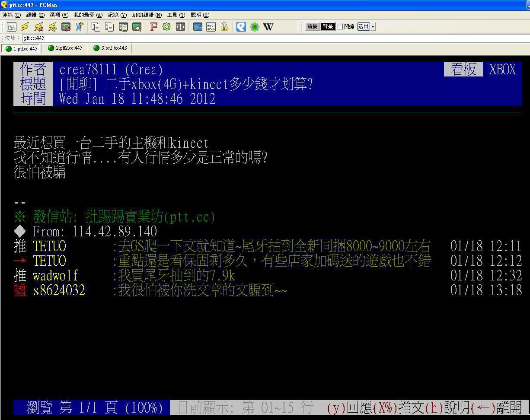
Task: Open the 送出 dropdown arrow
Action: point(373,27)
